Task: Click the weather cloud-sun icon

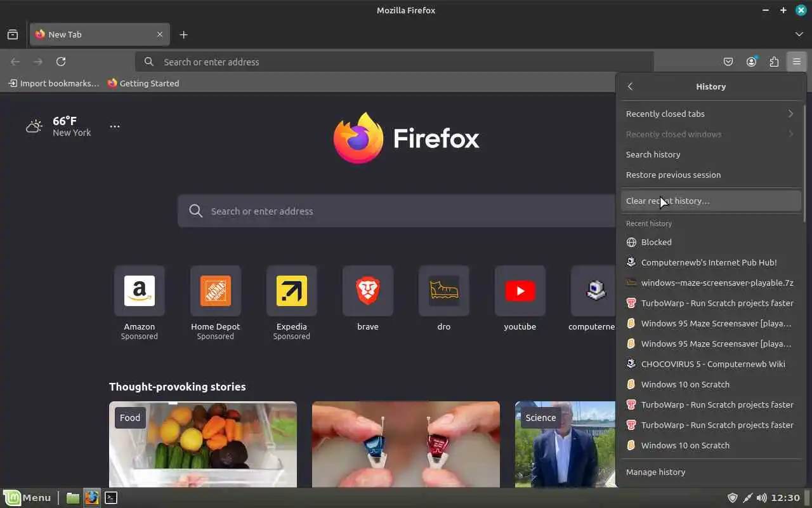Action: (x=34, y=126)
